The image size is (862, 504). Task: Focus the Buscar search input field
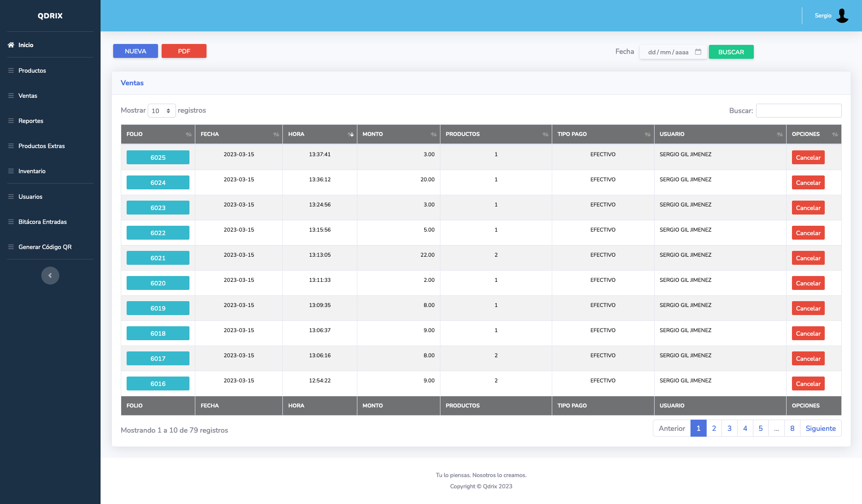(x=799, y=110)
